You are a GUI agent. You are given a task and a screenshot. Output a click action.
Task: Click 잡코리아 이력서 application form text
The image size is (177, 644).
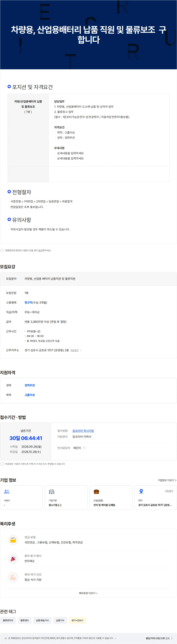tap(82, 436)
